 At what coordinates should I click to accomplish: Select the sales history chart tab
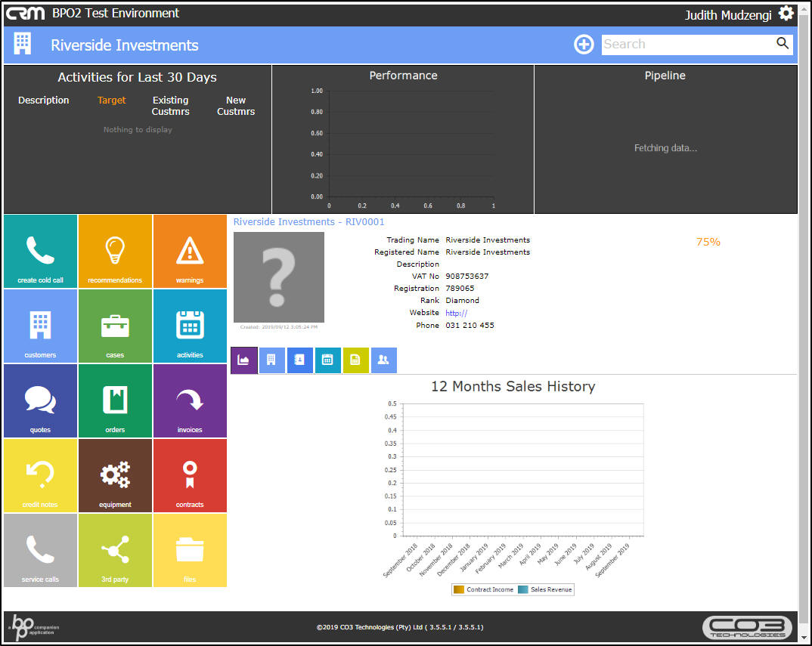click(x=244, y=360)
